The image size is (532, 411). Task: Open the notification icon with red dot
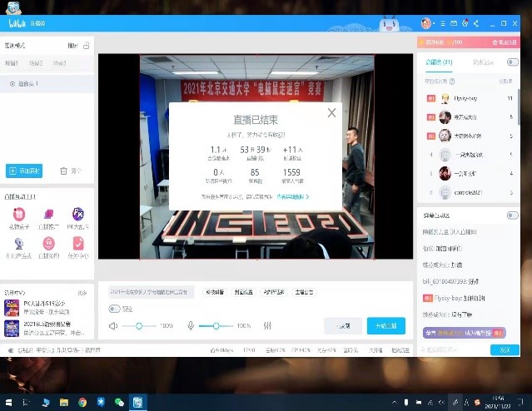tap(465, 23)
